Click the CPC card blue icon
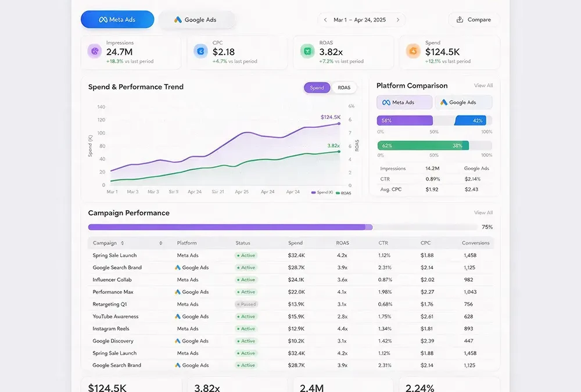Image resolution: width=581 pixels, height=392 pixels. click(x=200, y=51)
